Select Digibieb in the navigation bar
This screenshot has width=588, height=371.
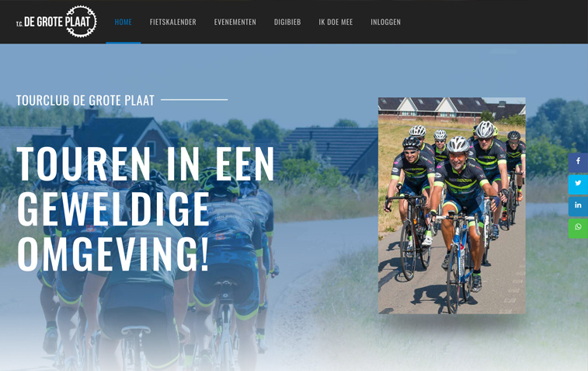[x=287, y=22]
